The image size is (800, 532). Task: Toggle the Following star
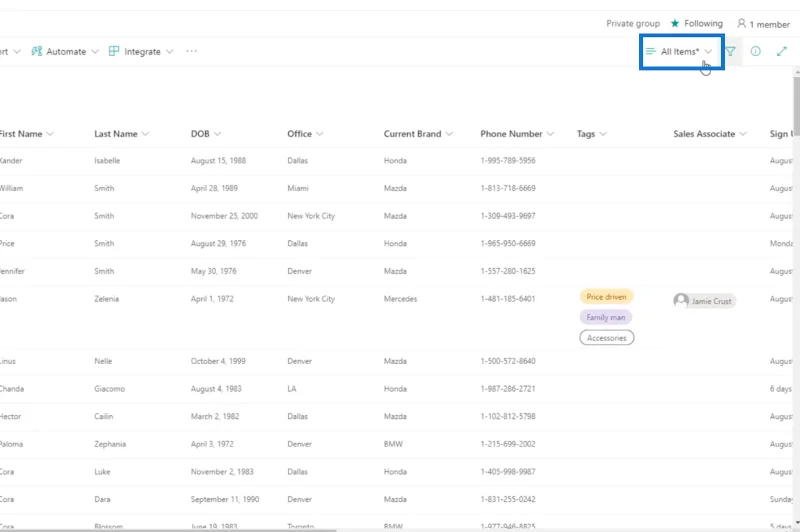point(675,23)
